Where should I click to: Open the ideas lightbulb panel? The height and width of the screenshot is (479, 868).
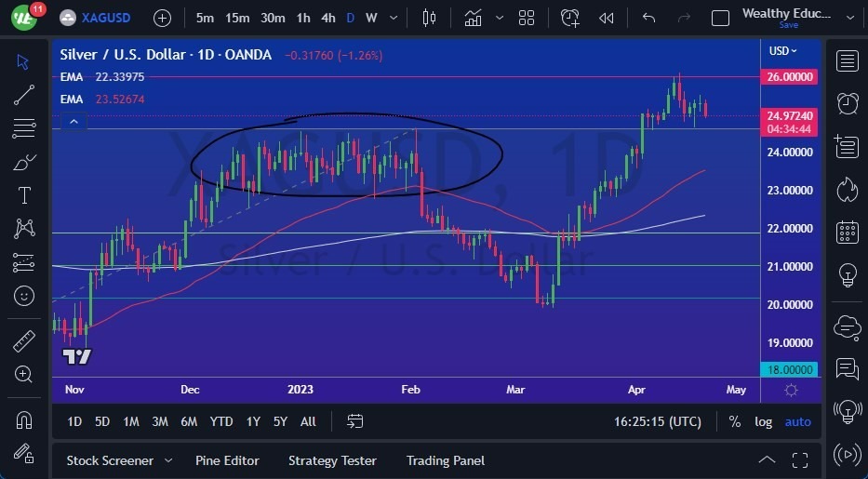click(847, 275)
